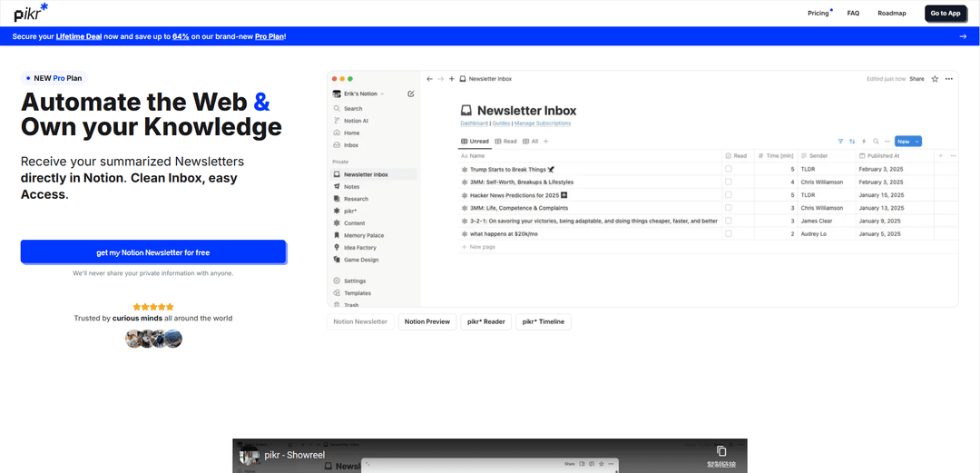Open the three-dot page menu beside the star
The height and width of the screenshot is (473, 980).
click(x=949, y=79)
